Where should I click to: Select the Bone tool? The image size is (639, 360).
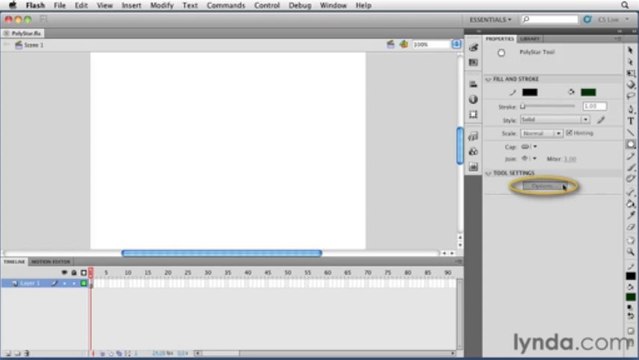630,192
